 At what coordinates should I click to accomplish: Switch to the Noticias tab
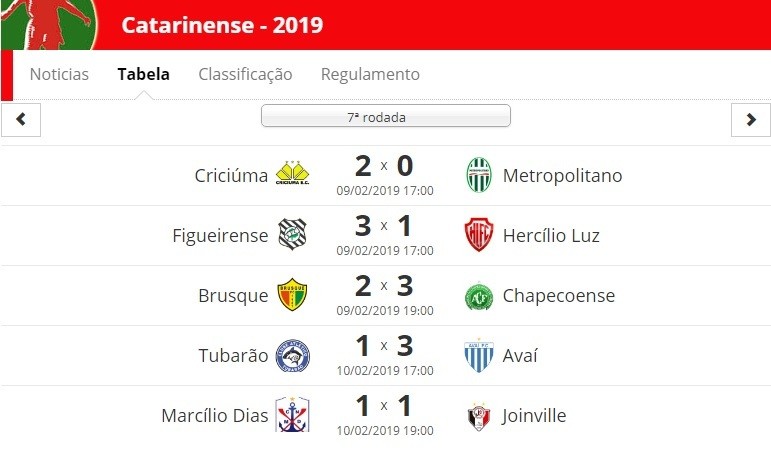click(59, 74)
